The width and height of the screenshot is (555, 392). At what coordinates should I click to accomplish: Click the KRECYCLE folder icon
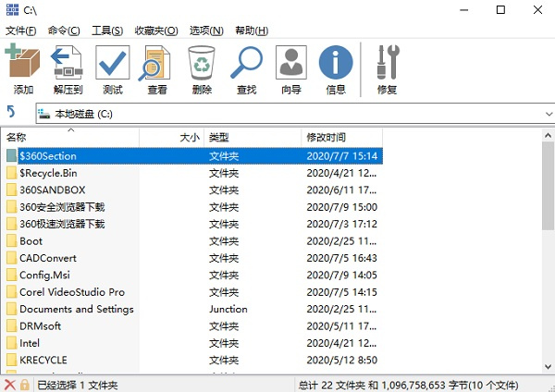click(11, 360)
